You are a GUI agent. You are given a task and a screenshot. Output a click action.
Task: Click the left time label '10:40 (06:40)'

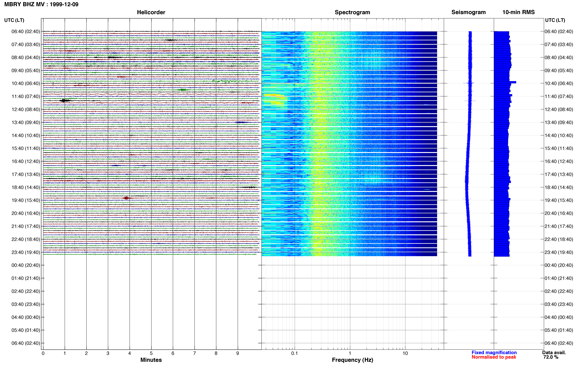(26, 83)
